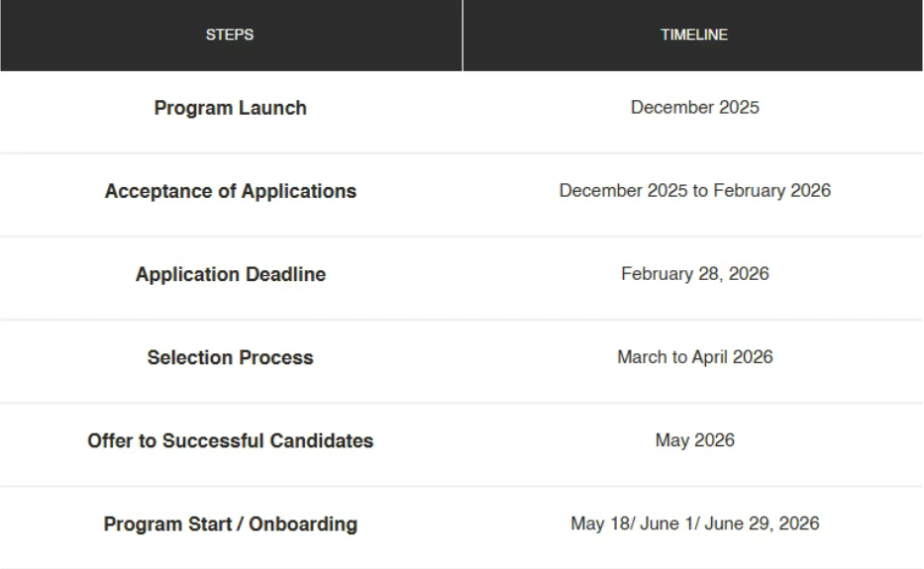Select the Acceptance of Applications label

pos(230,191)
